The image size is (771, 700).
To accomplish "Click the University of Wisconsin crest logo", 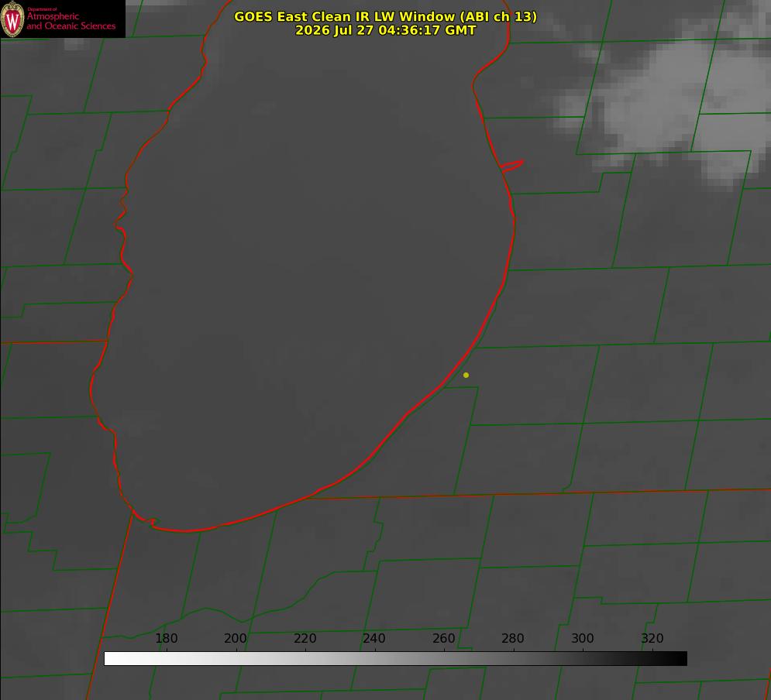I will 12,19.
